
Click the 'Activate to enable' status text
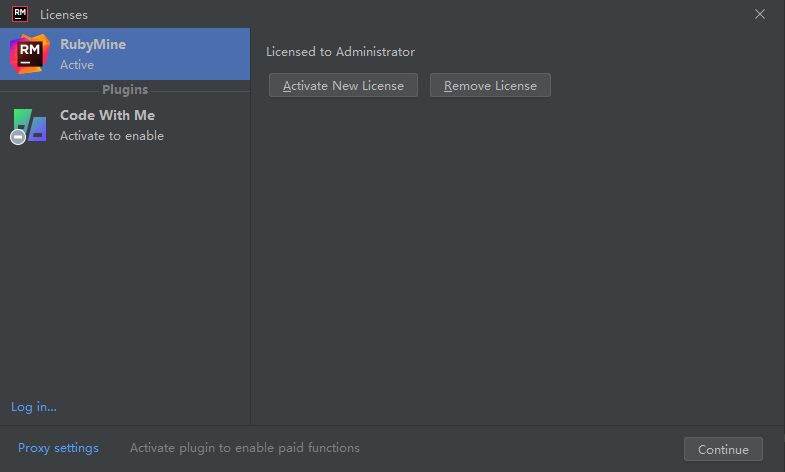click(x=112, y=136)
